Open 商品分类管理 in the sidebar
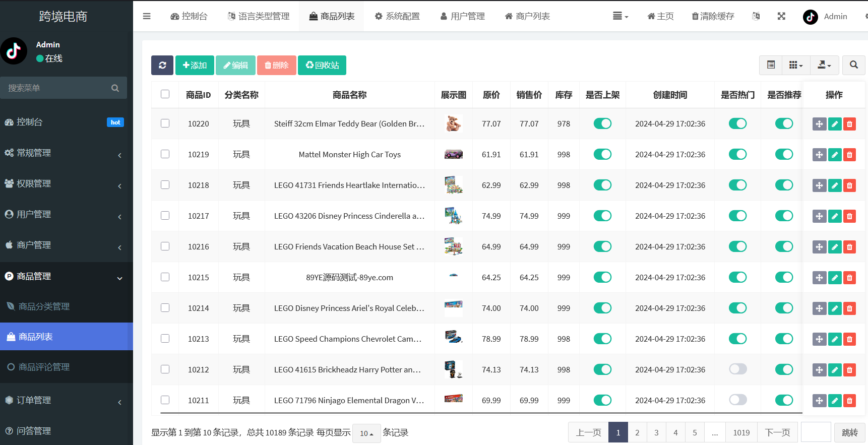Screen dimensions: 868x445 (44, 306)
